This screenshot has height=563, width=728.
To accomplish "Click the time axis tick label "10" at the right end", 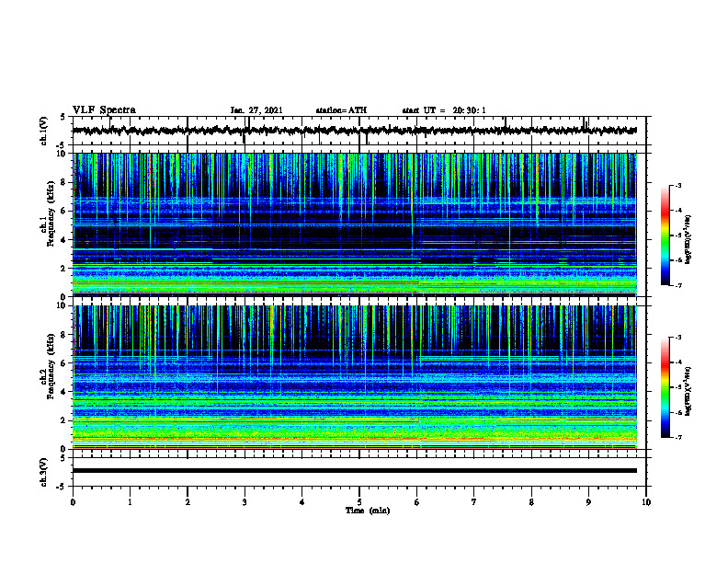I will (646, 502).
